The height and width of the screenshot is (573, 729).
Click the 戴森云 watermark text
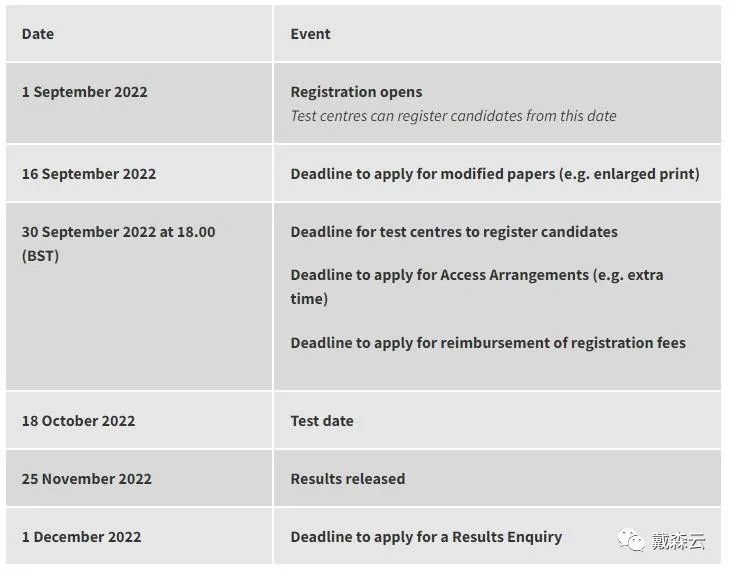[678, 540]
